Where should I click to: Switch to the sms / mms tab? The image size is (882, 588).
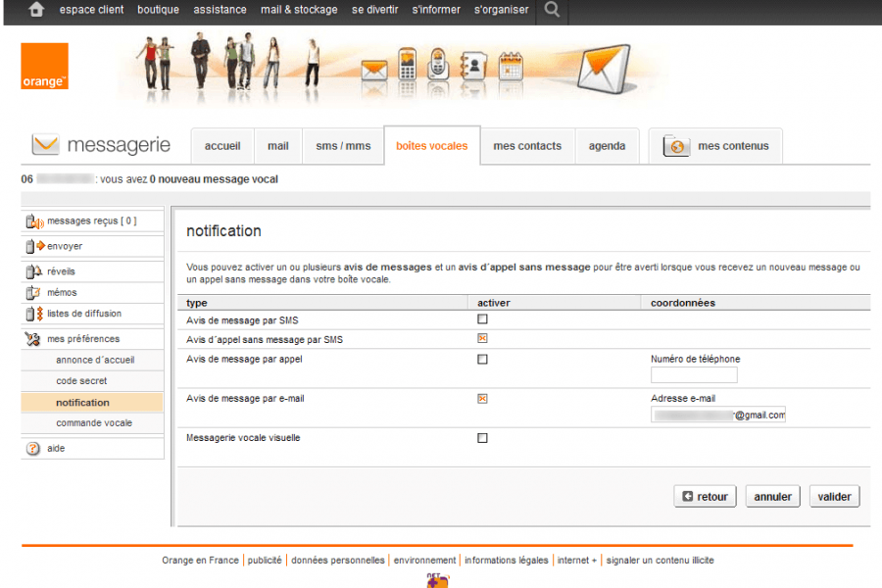(x=343, y=146)
